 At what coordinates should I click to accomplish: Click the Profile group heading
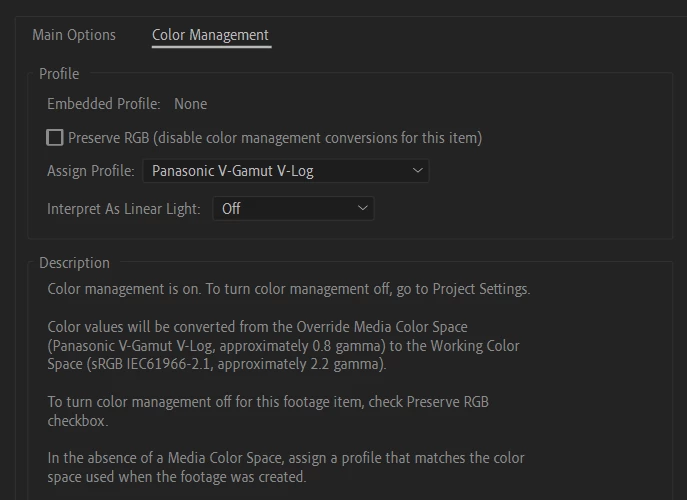tap(59, 74)
